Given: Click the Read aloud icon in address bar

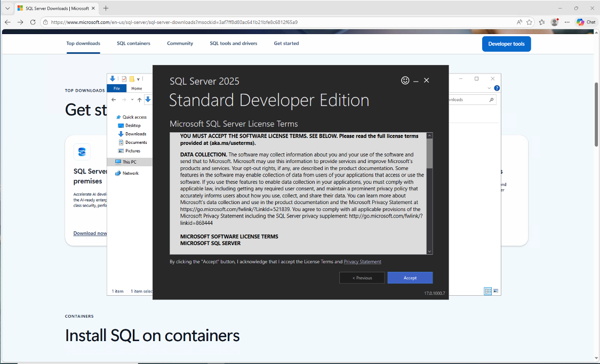Looking at the screenshot, I should point(519,22).
